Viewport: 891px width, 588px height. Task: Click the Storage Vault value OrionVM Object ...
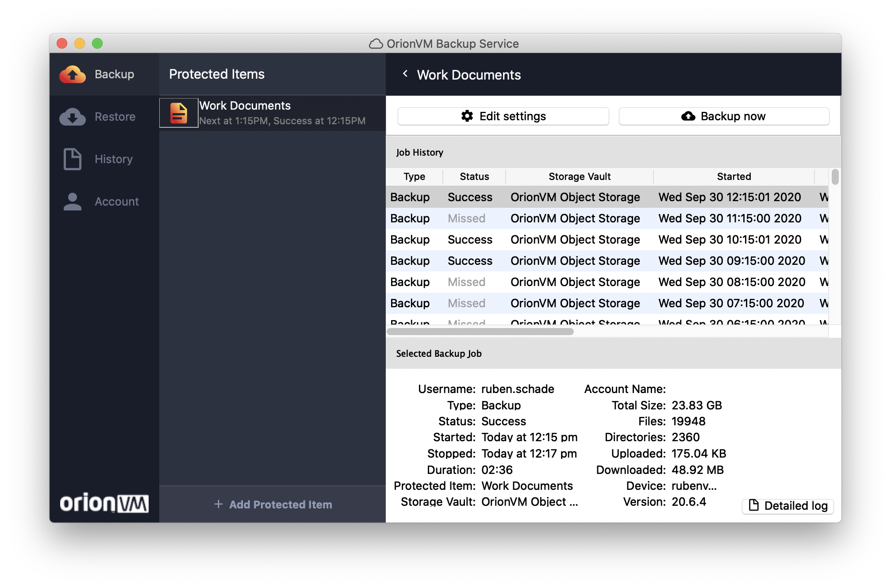(530, 502)
